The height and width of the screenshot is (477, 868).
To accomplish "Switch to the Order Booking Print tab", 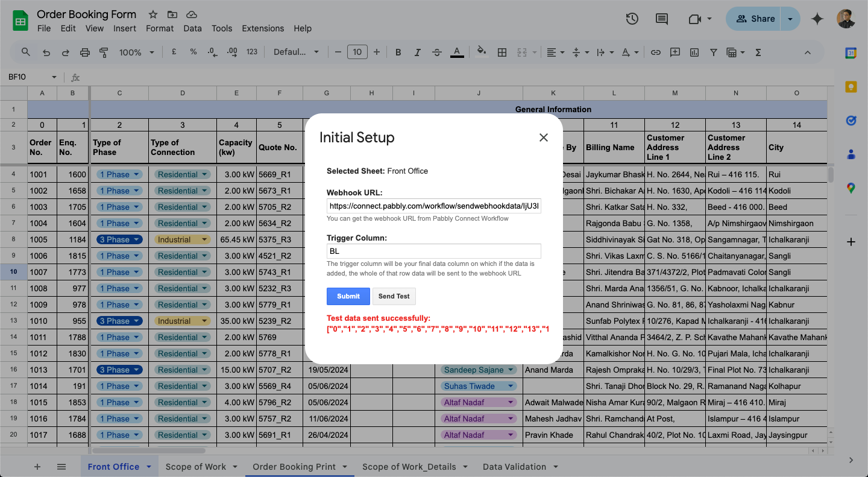I will [294, 467].
